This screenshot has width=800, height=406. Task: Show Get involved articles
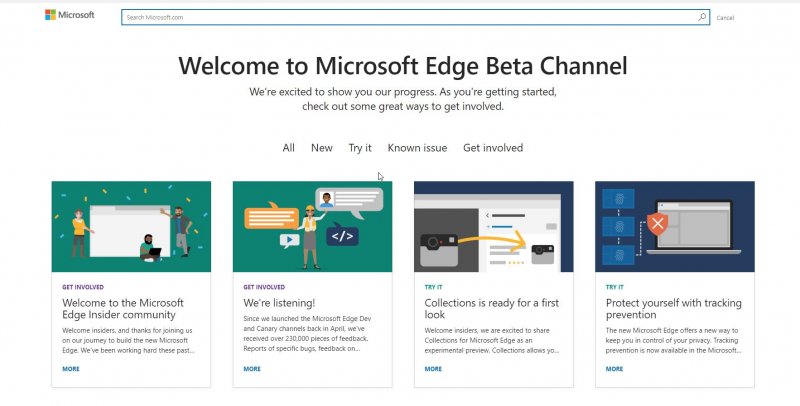click(492, 148)
